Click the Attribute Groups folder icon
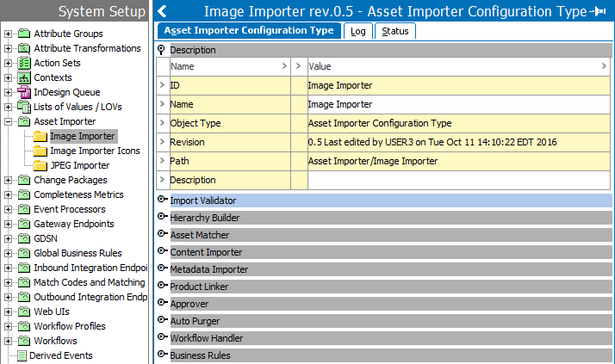615x364 pixels. [x=24, y=34]
